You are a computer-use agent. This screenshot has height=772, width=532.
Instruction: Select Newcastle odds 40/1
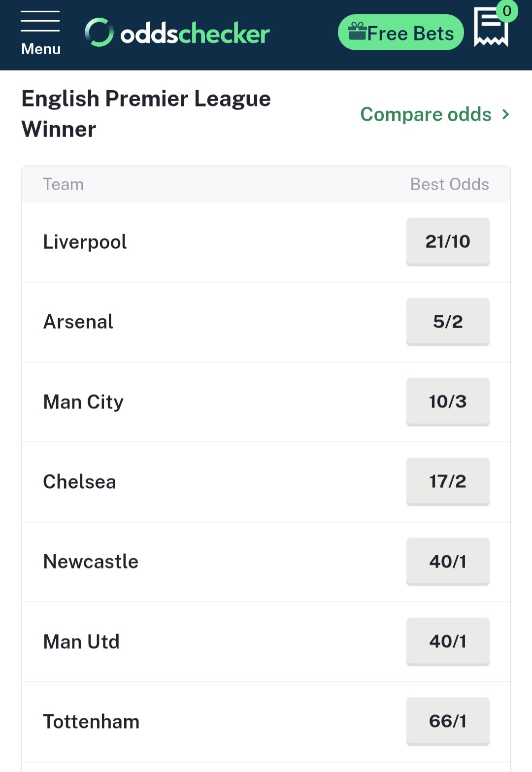click(x=448, y=562)
